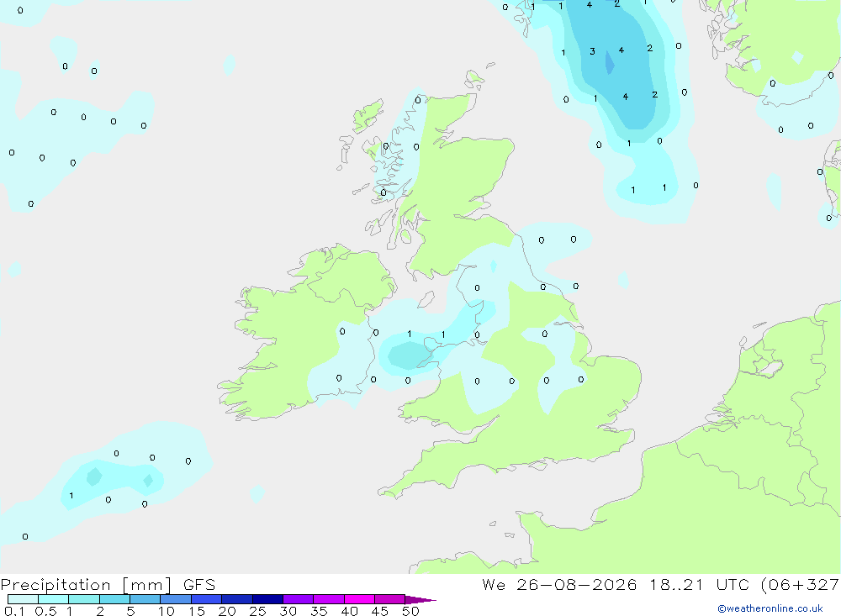Click the '0.5' legend scale label
Viewport: 841px width, 616px height.
[x=45, y=611]
